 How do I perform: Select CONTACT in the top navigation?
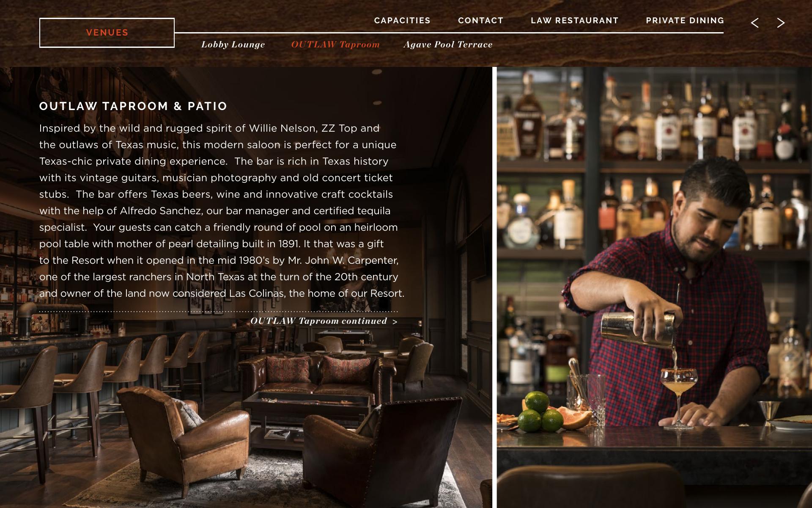click(x=480, y=20)
